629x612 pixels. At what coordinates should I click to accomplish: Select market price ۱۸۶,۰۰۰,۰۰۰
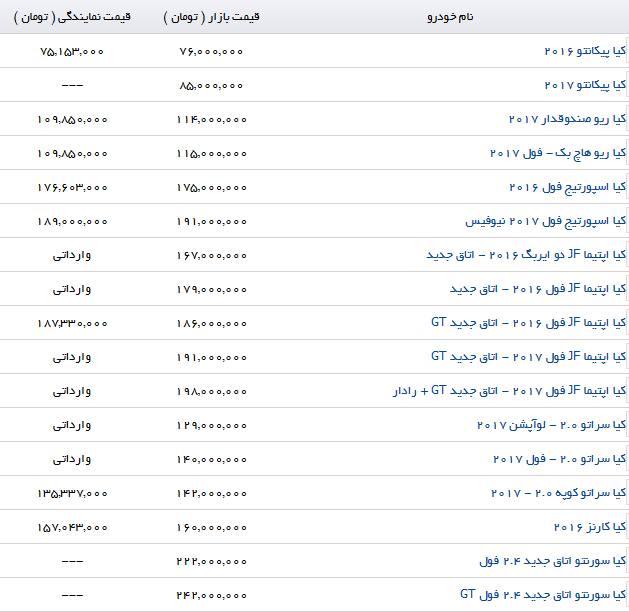(211, 324)
